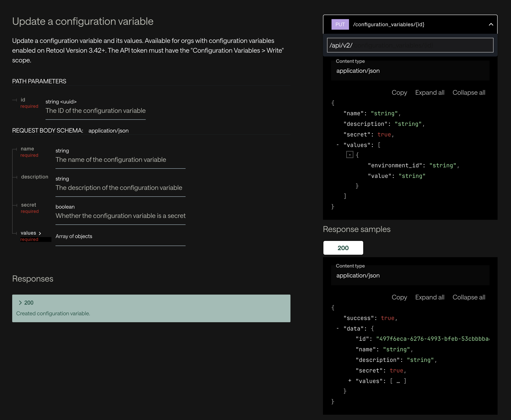Collapse the PUT endpoint panel chevron

point(491,24)
